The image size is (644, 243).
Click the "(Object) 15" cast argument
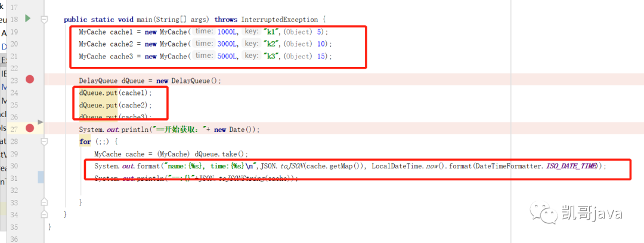point(303,56)
